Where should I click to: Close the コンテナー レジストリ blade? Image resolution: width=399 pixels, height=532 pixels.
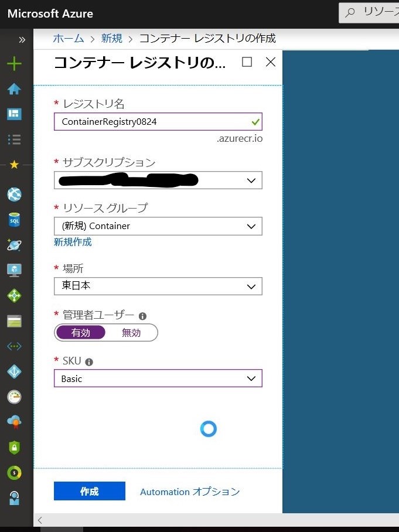[x=271, y=62]
